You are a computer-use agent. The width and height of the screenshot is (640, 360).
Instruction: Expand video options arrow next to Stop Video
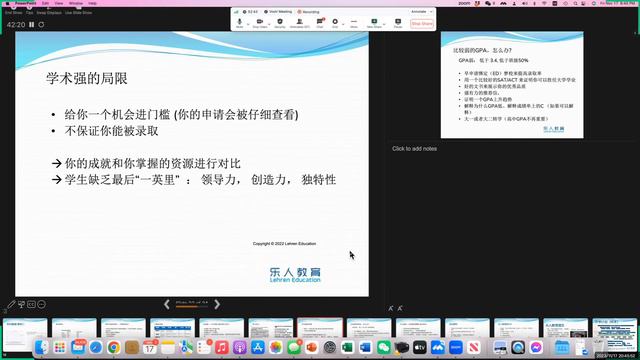[x=269, y=24]
